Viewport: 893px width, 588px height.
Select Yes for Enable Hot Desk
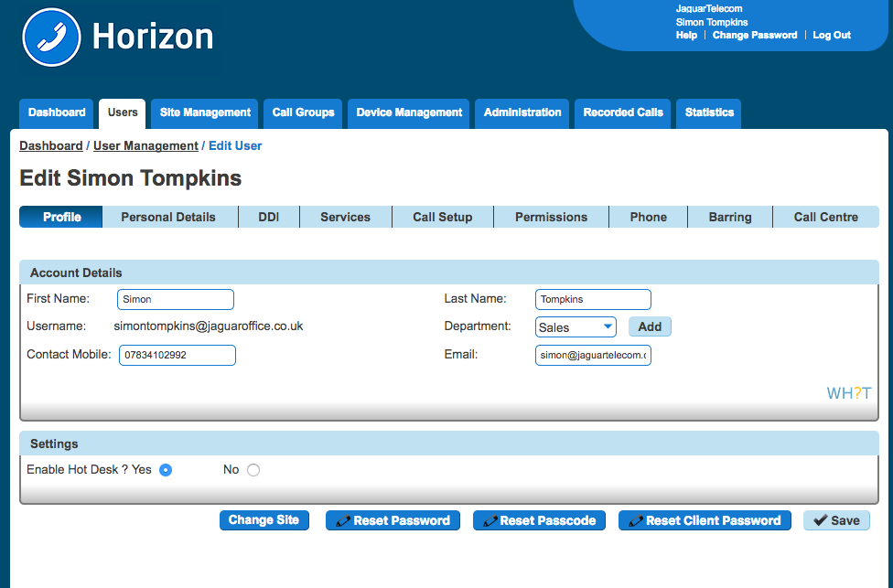point(166,470)
